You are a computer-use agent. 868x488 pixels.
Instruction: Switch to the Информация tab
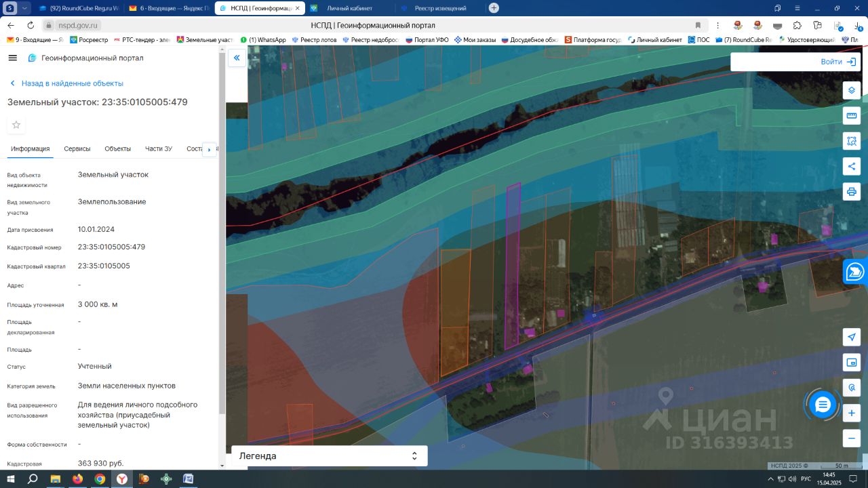[31, 148]
